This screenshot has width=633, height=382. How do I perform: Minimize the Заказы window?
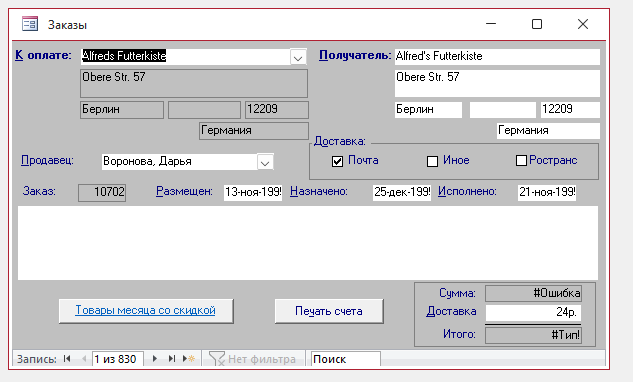pyautogui.click(x=491, y=24)
